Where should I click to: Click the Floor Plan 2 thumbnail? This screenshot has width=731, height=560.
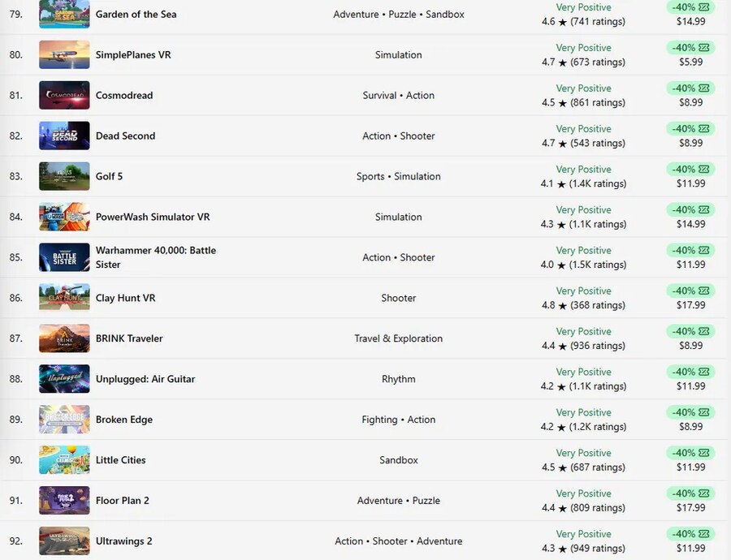tap(64, 501)
